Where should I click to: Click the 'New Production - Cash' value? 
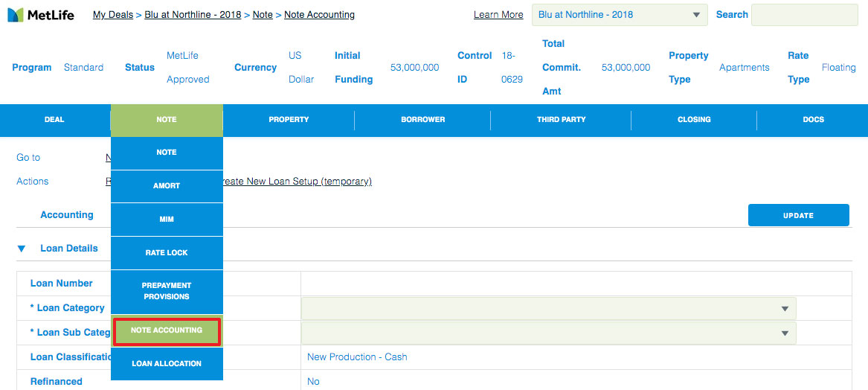(357, 357)
